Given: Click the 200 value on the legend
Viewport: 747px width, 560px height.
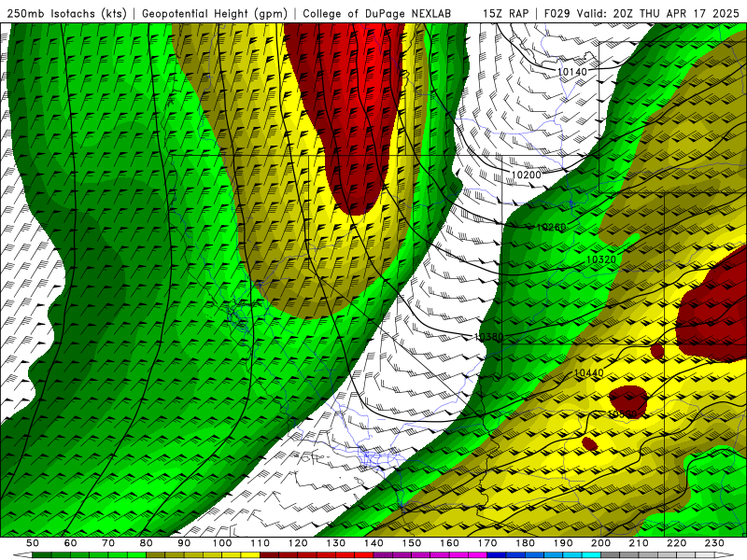Looking at the screenshot, I should [601, 543].
